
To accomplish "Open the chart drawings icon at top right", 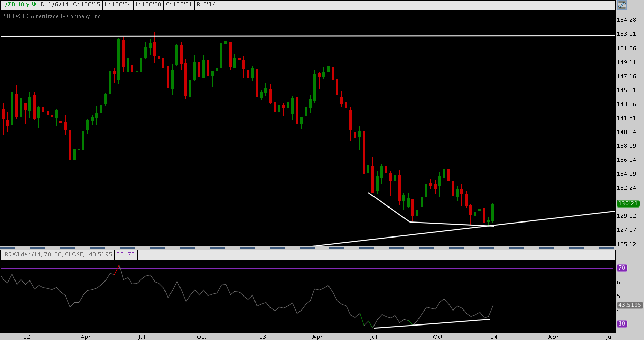I will 621,5.
